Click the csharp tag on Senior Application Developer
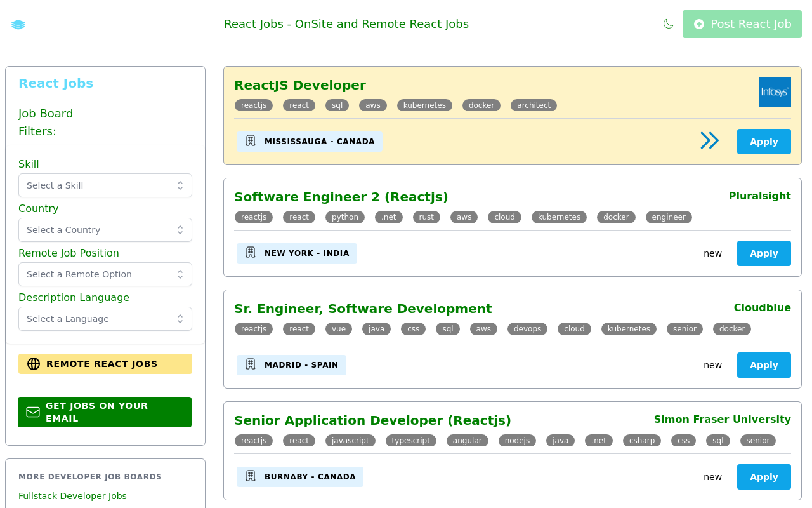This screenshot has width=812, height=508. [642, 441]
